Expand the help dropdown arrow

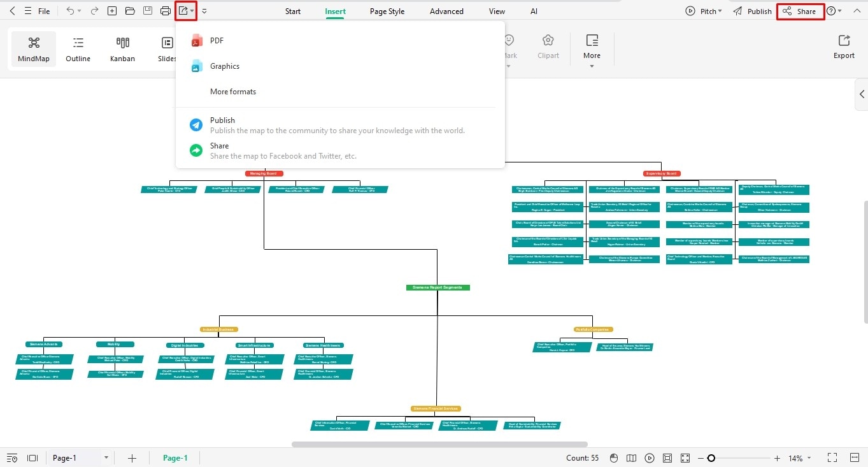click(x=840, y=11)
